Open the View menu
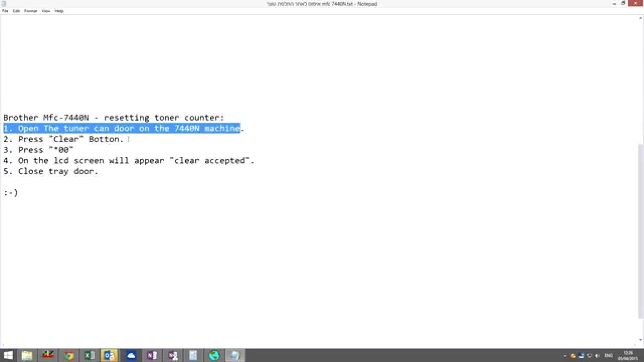The width and height of the screenshot is (644, 362). 46,11
